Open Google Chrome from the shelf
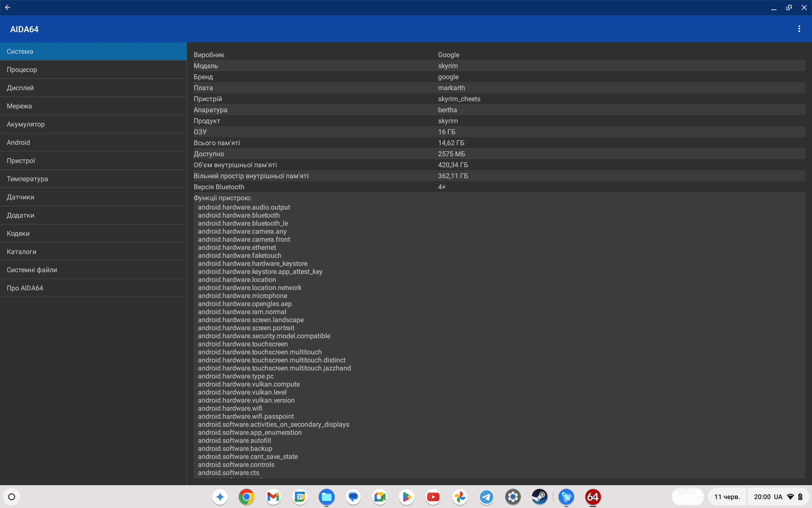The width and height of the screenshot is (812, 508). (x=247, y=497)
